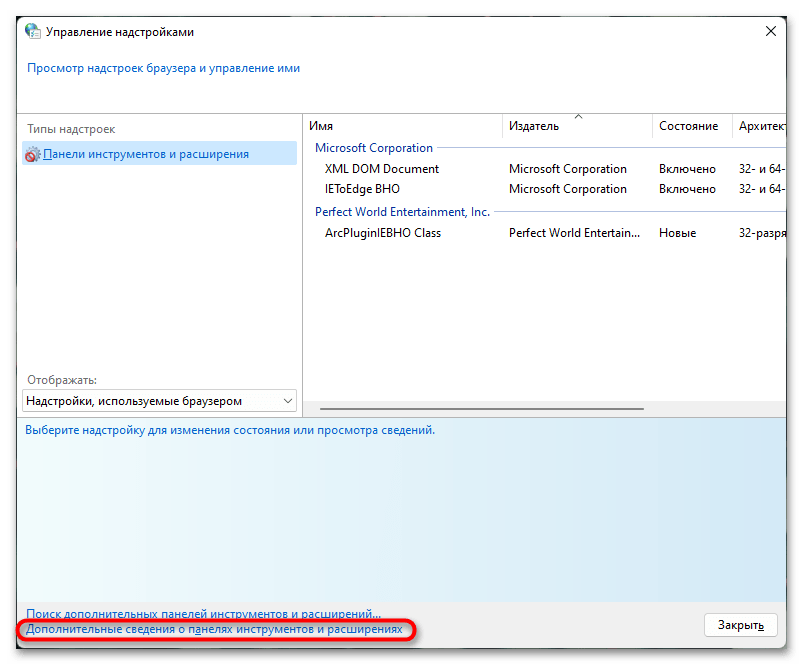Viewport: 803px width, 665px height.
Task: Click the 'Архитек' column header
Action: tap(762, 126)
